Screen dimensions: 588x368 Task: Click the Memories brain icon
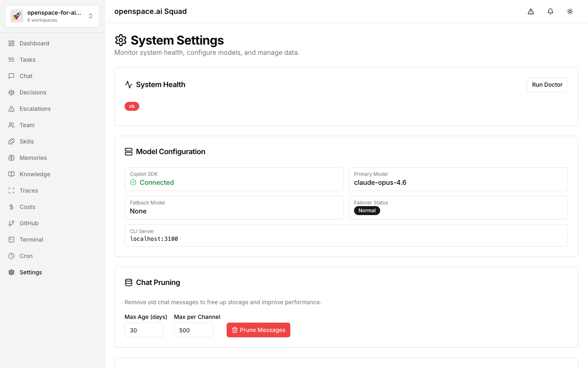[x=11, y=158]
